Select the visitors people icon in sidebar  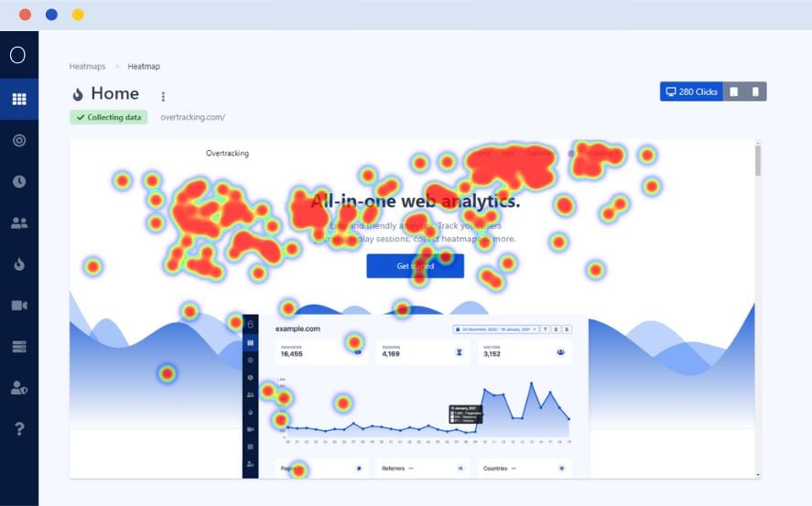point(18,222)
